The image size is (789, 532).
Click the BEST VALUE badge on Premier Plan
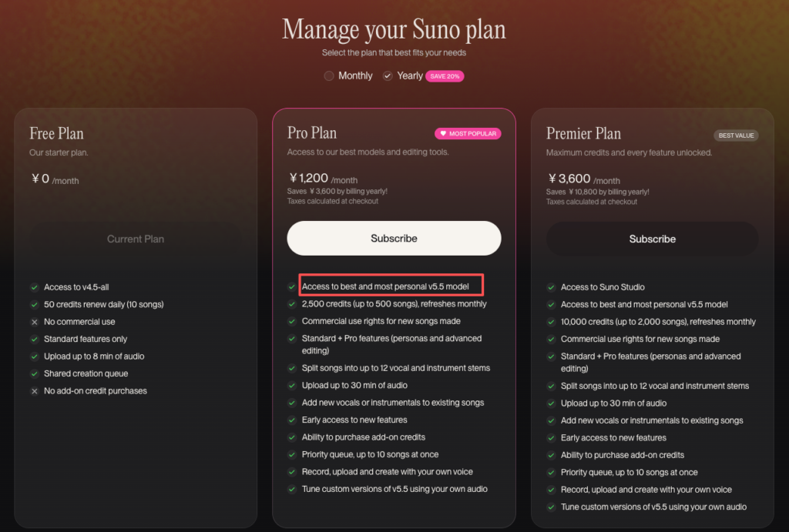[736, 135]
